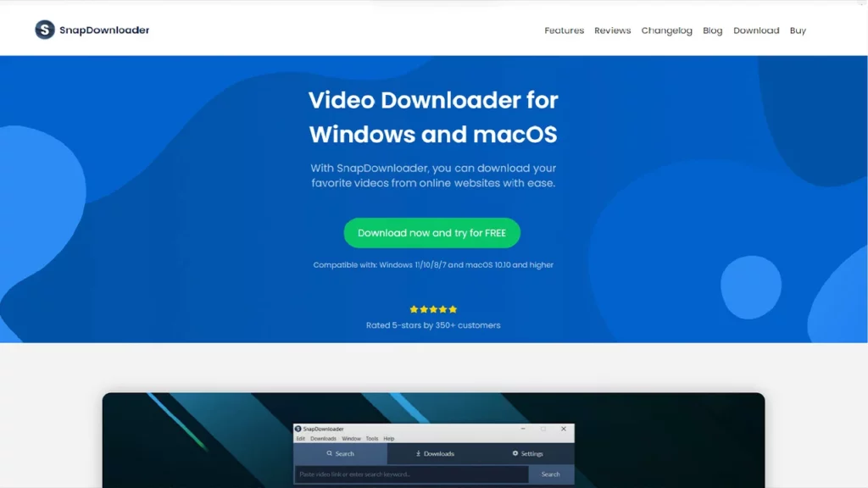
Task: Open the Changelog page
Action: (666, 30)
